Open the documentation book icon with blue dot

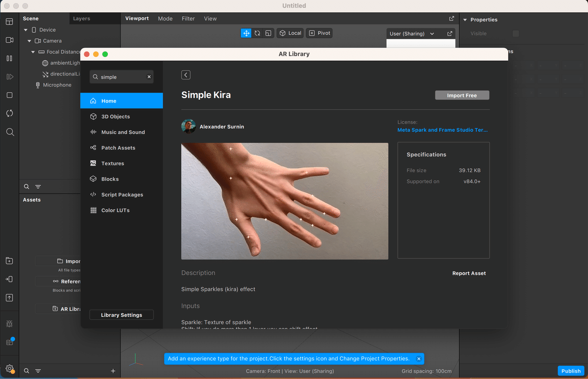tap(9, 342)
